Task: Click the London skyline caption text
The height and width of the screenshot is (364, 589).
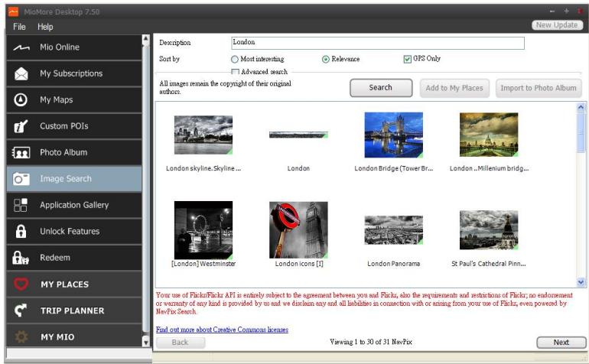Action: click(203, 168)
